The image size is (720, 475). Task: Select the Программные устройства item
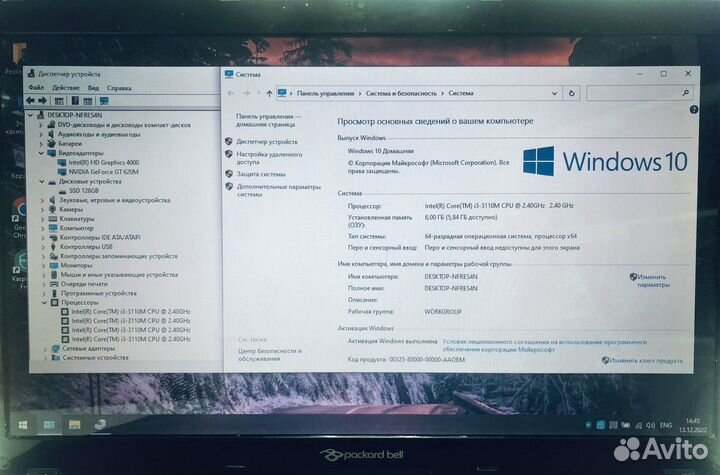tap(99, 293)
